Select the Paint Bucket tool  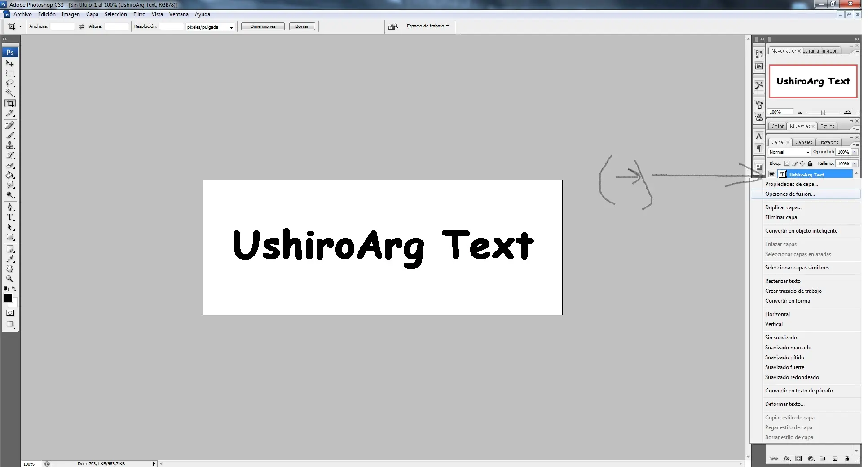coord(10,175)
